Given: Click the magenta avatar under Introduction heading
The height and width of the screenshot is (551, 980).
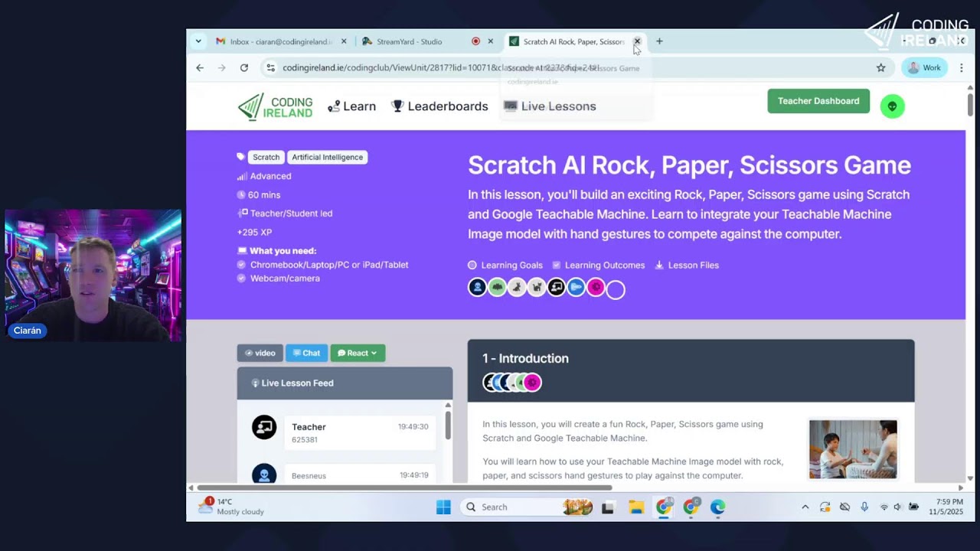Looking at the screenshot, I should (532, 382).
